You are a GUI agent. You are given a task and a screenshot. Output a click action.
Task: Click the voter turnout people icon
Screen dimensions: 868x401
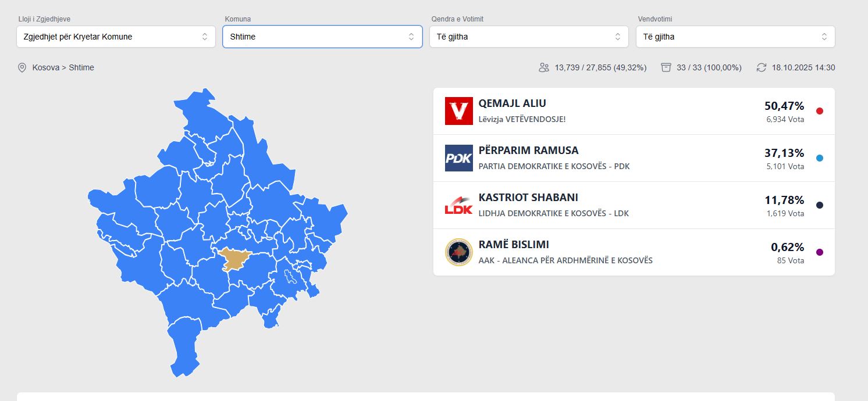point(544,67)
